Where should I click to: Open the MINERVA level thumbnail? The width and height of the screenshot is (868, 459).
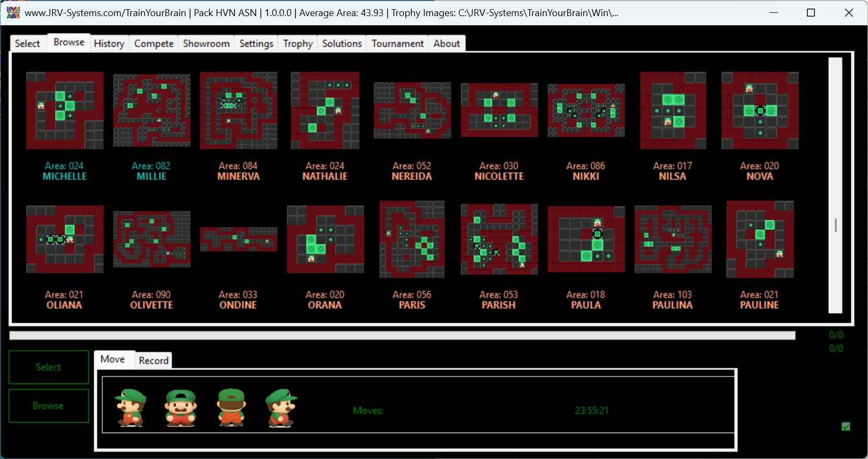tap(239, 110)
